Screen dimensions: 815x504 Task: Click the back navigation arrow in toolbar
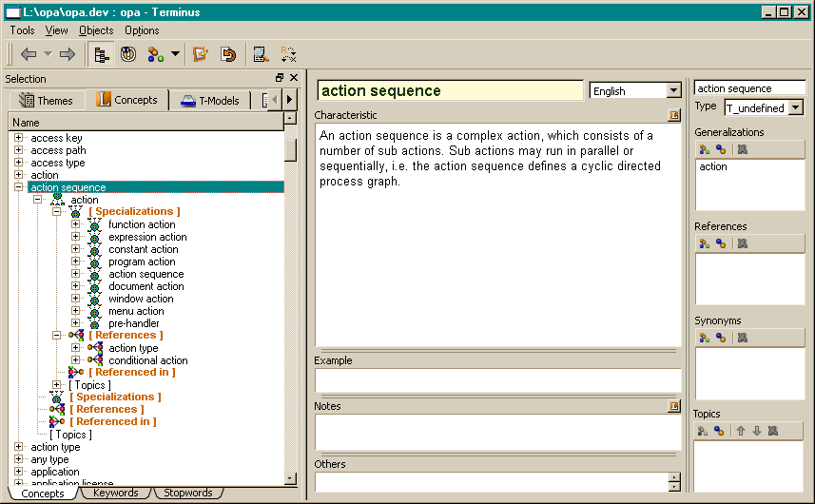coord(28,54)
